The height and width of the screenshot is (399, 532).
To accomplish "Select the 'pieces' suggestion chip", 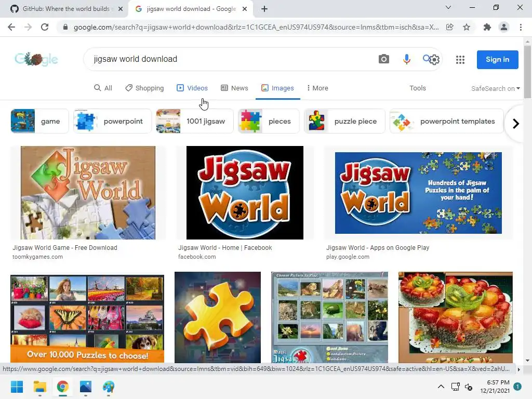I will click(x=269, y=121).
